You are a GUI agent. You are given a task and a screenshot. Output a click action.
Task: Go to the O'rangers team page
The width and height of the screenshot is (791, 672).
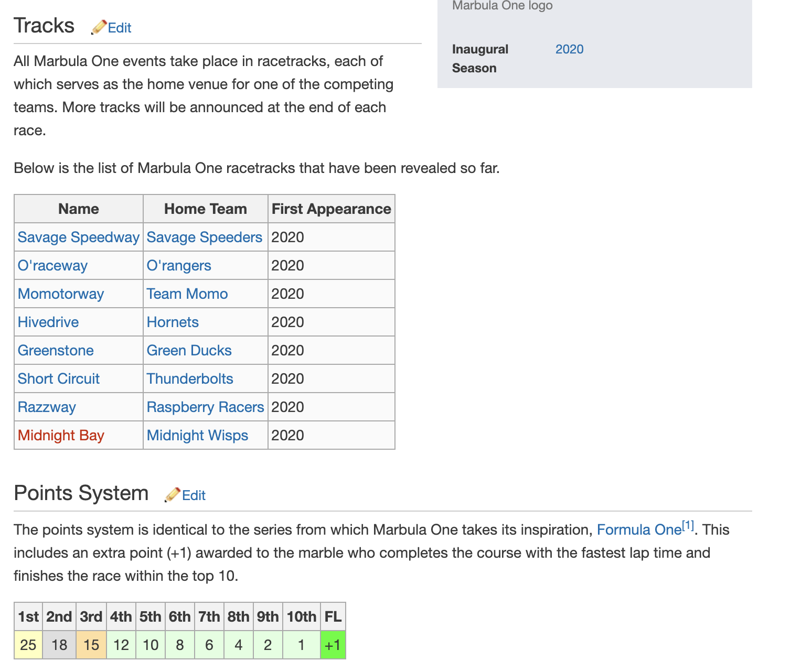(179, 265)
